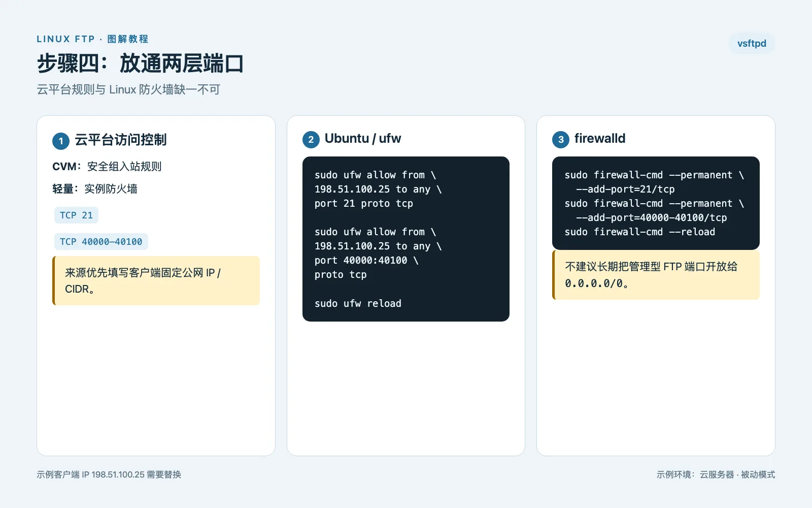Screen dimensions: 812x508
Task: Click the footer text 示例客户端 IP 198.51.100.25 需要替换
Action: click(x=109, y=474)
